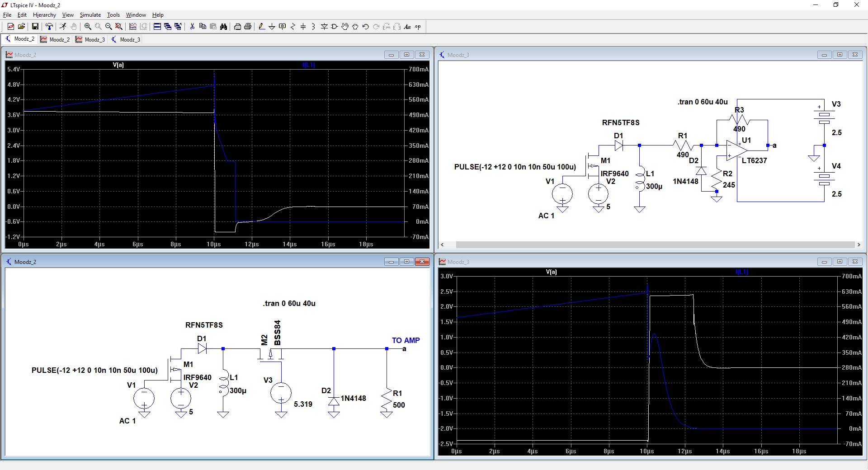Click right arrow of Moodz_3 schematic scrollbar
Screen dimensions: 868x470
[x=859, y=245]
